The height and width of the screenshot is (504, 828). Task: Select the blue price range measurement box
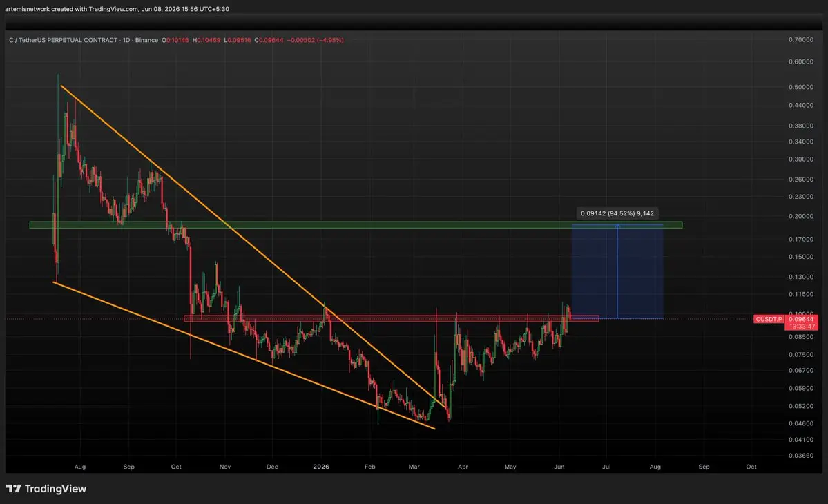[617, 272]
